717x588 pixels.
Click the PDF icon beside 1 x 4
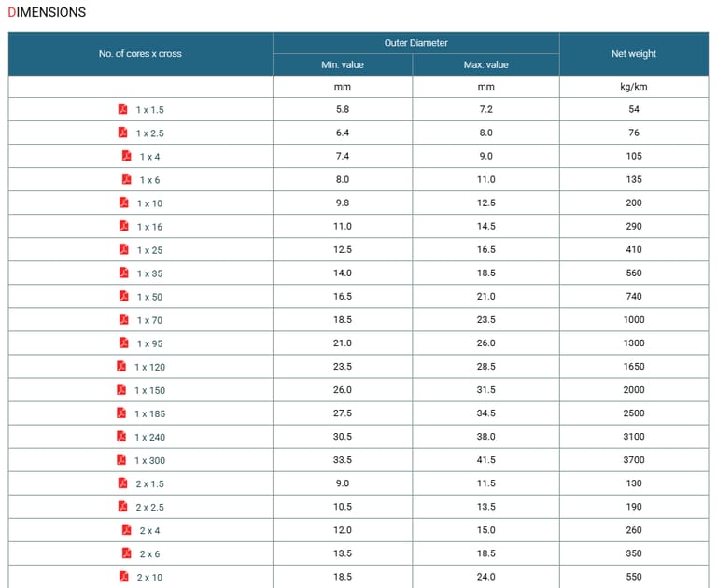[x=126, y=156]
